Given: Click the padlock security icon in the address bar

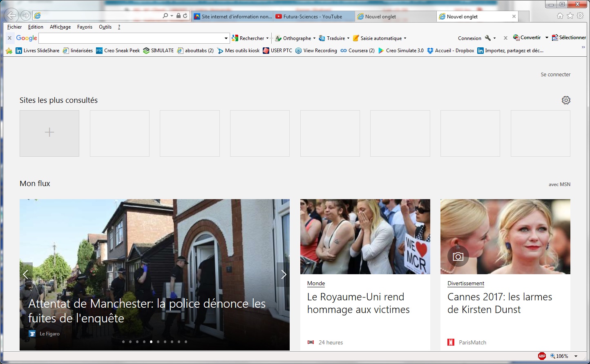Looking at the screenshot, I should (x=179, y=16).
